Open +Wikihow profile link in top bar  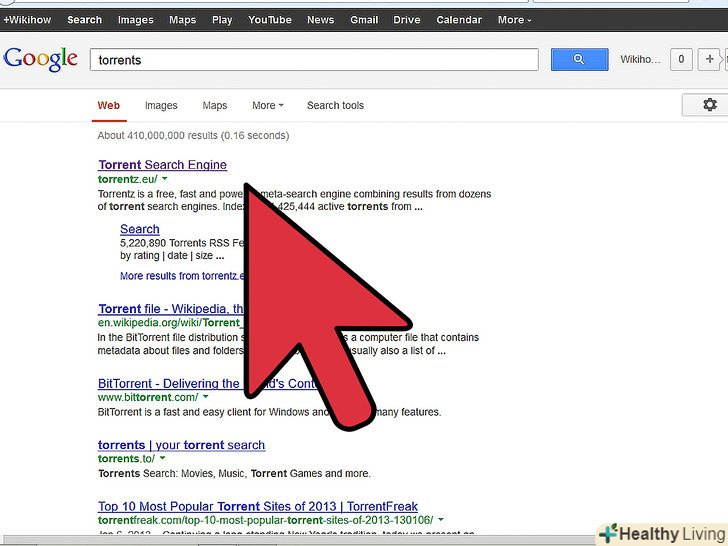tap(27, 20)
